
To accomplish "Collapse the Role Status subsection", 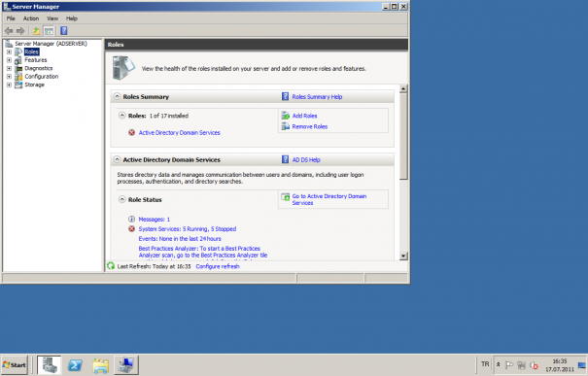I will [121, 199].
